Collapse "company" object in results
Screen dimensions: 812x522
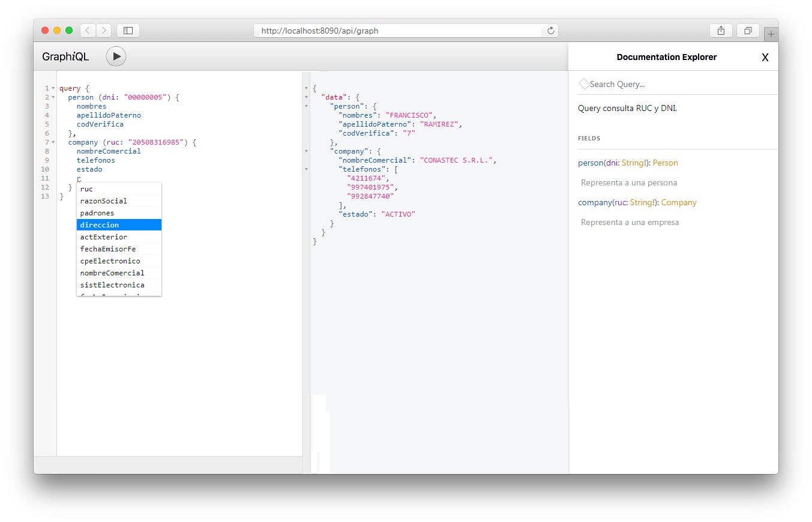pos(307,151)
